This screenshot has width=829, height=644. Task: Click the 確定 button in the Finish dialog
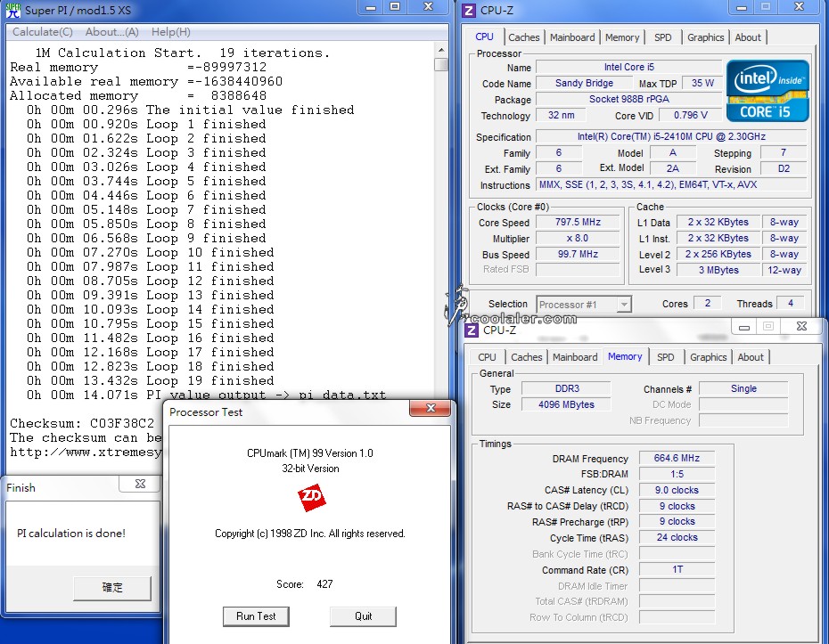pos(112,588)
